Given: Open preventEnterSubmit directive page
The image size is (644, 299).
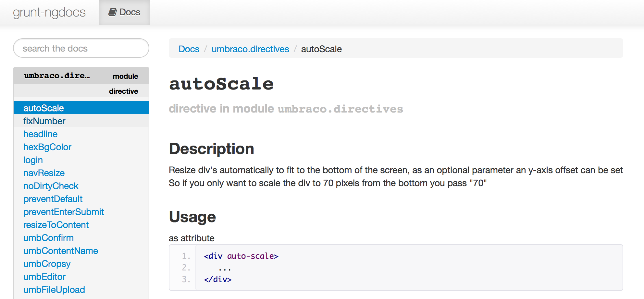Looking at the screenshot, I should coord(64,212).
